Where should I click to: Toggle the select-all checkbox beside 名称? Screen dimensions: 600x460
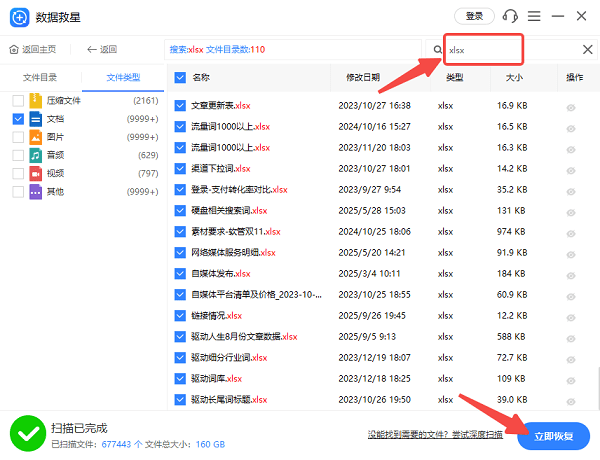pos(180,77)
